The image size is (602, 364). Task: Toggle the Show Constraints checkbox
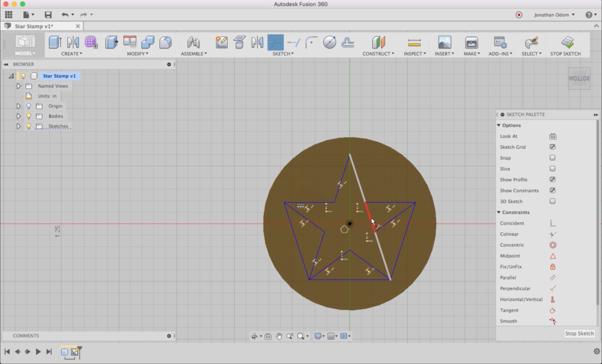[552, 190]
